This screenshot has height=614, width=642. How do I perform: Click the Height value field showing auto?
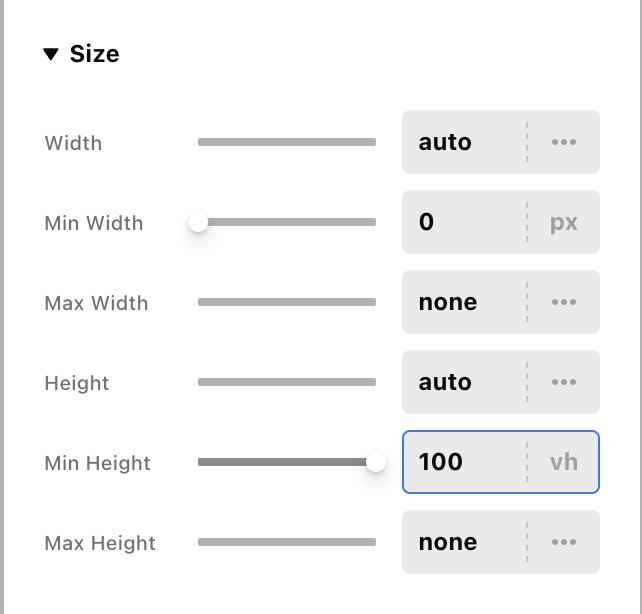coord(462,382)
